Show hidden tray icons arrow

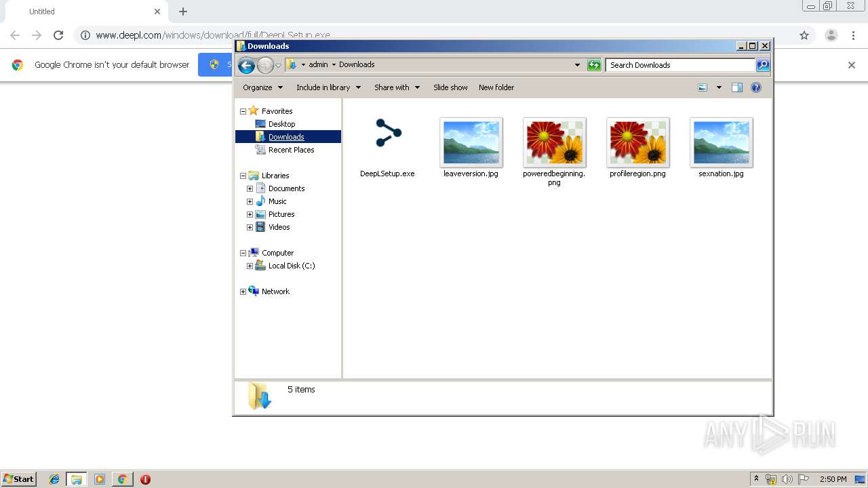pyautogui.click(x=756, y=479)
